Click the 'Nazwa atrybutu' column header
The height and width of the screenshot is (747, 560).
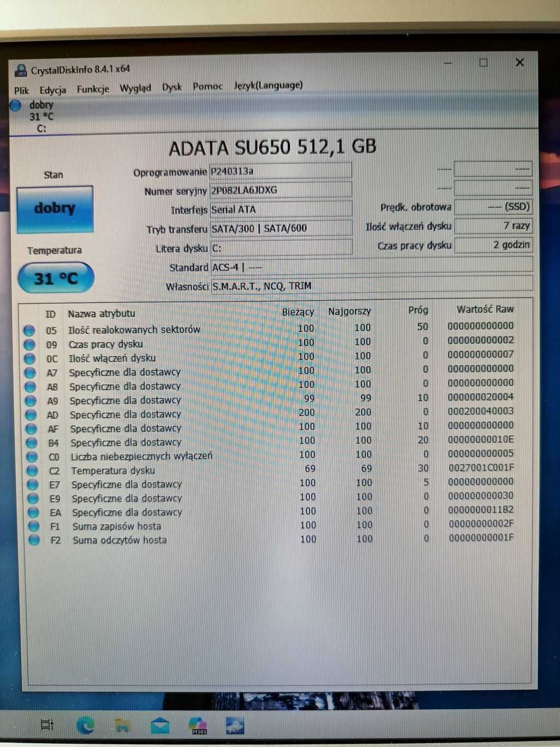point(101,314)
